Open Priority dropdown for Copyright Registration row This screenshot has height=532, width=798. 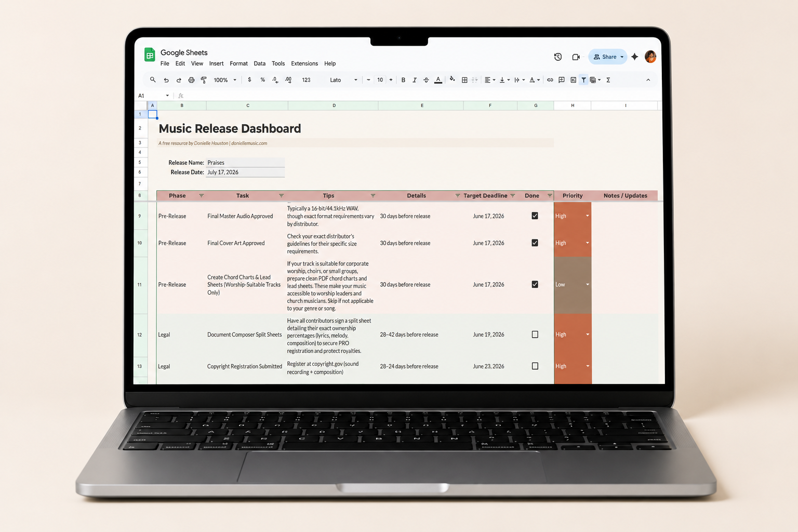tap(588, 366)
